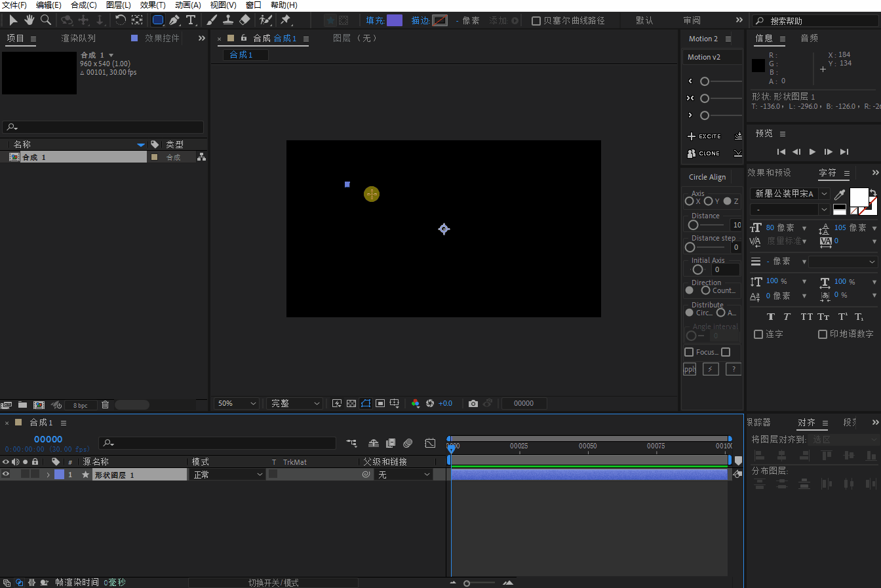Select the Z axis radio button
The width and height of the screenshot is (881, 588).
point(727,201)
